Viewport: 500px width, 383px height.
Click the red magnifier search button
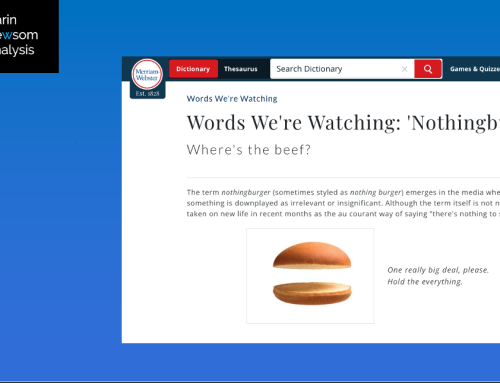coord(428,69)
